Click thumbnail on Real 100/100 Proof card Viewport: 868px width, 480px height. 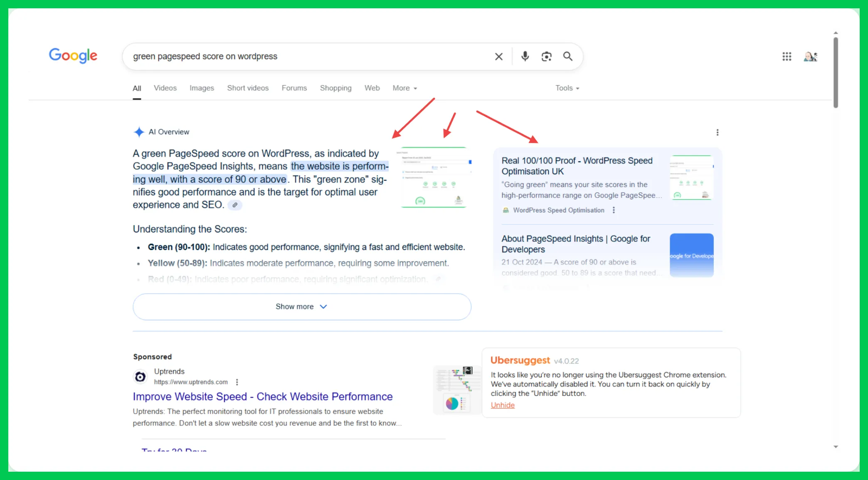coord(692,178)
